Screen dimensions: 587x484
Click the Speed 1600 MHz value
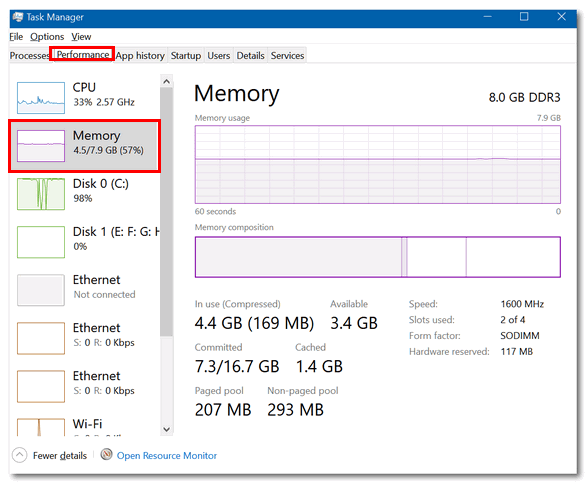522,304
